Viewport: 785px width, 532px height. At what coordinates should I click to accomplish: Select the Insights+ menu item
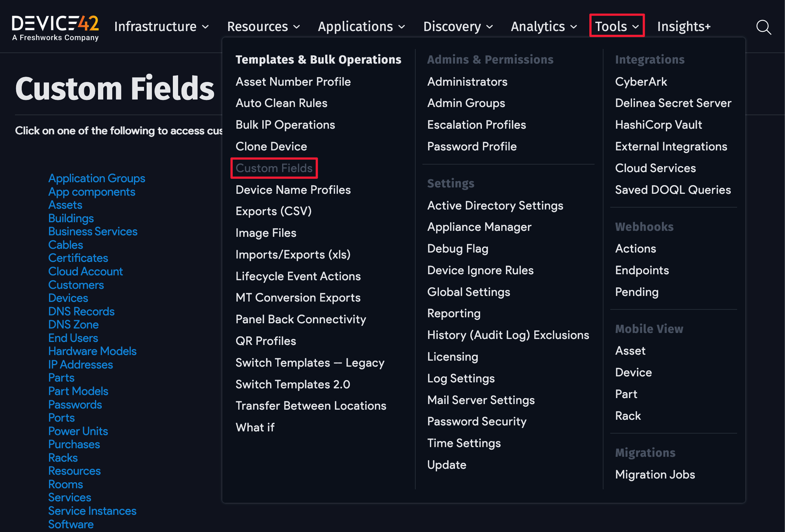click(x=684, y=27)
